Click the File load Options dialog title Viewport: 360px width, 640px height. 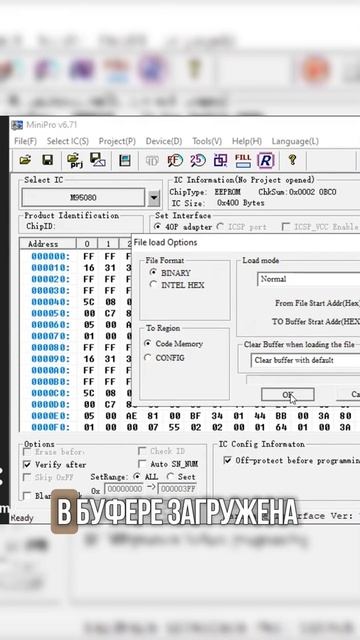click(x=165, y=242)
